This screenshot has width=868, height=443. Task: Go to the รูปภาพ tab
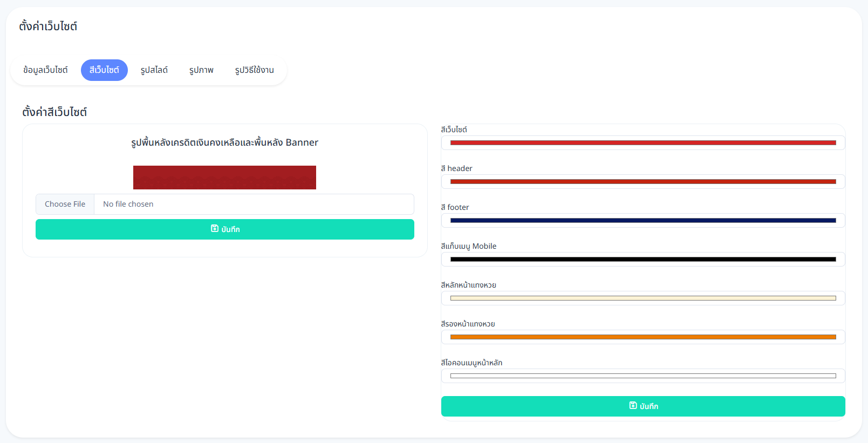[x=201, y=70]
